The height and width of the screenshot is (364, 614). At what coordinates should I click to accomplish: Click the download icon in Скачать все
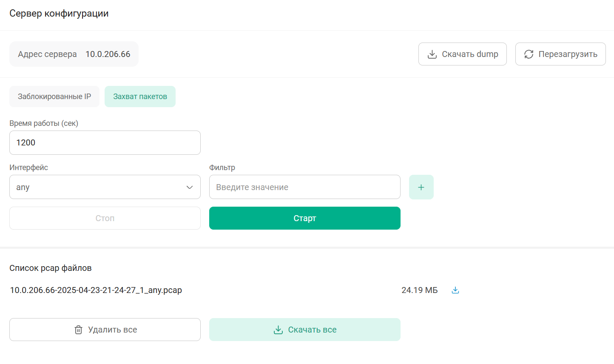coord(278,330)
